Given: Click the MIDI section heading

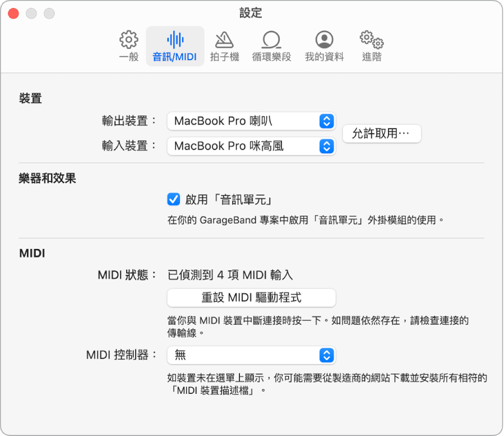Looking at the screenshot, I should pyautogui.click(x=32, y=253).
